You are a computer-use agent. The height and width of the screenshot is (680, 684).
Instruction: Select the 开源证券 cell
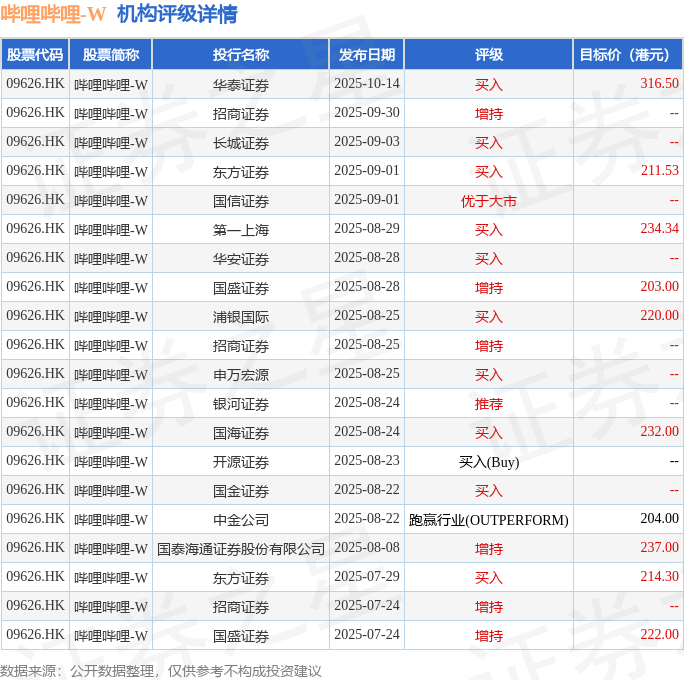click(x=241, y=461)
